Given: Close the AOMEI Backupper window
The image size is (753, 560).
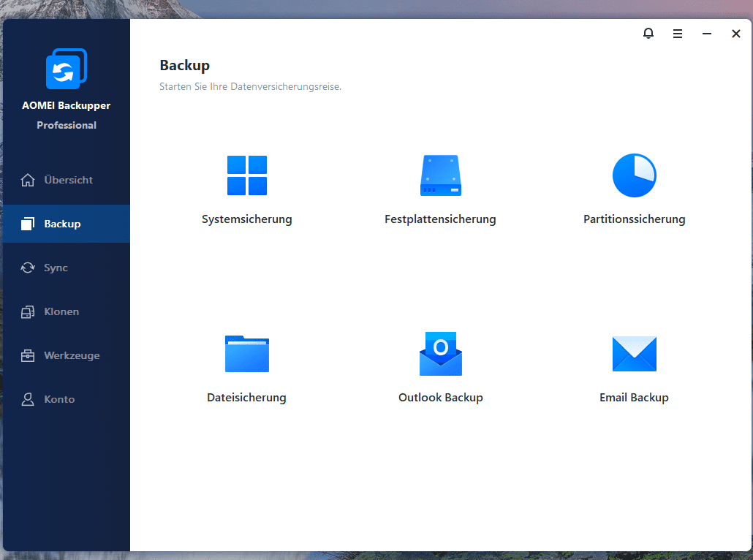Looking at the screenshot, I should pos(736,34).
